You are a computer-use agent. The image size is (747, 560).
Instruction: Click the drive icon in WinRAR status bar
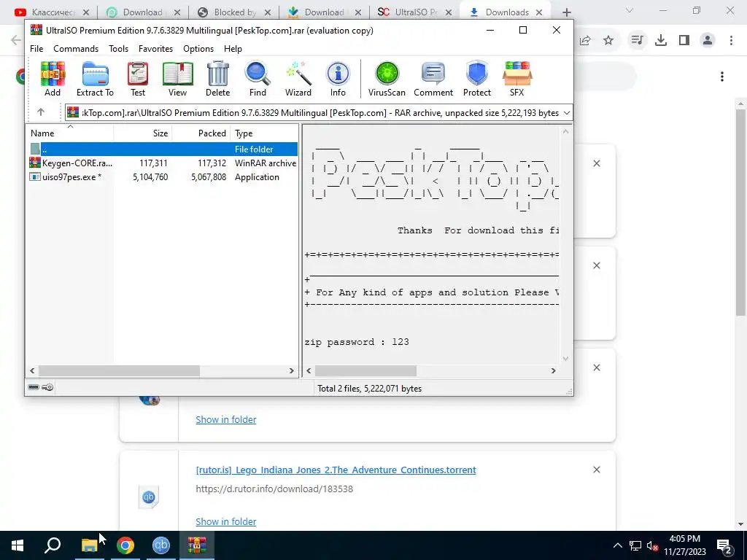[34, 387]
